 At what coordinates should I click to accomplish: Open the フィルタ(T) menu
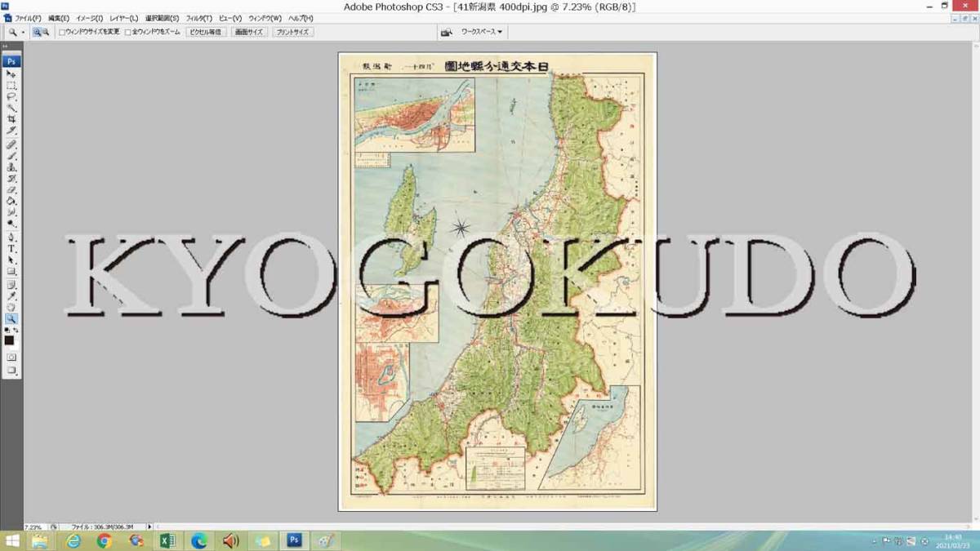point(199,18)
